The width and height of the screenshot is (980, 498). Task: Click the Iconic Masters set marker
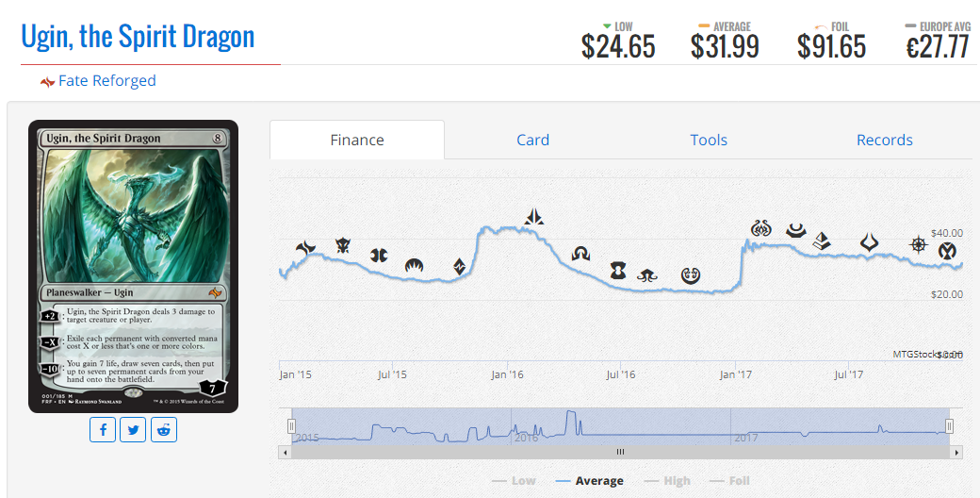tap(948, 252)
